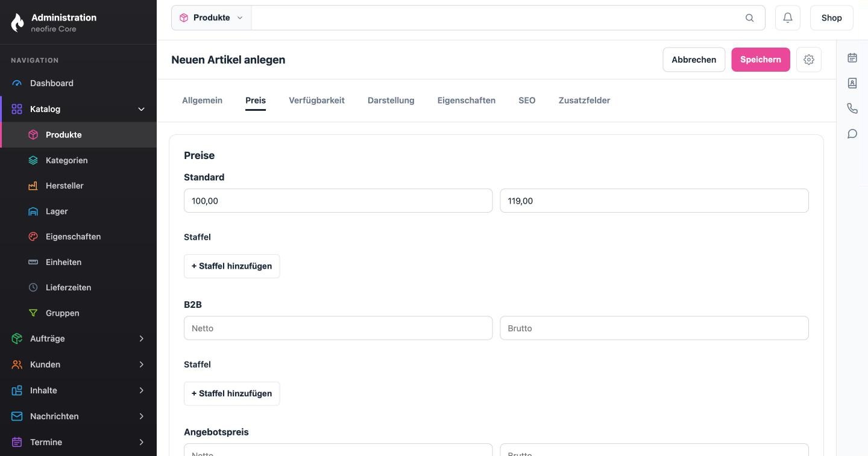Viewport: 868px width, 456px height.
Task: Open the chat bubble icon in right rail
Action: point(852,134)
